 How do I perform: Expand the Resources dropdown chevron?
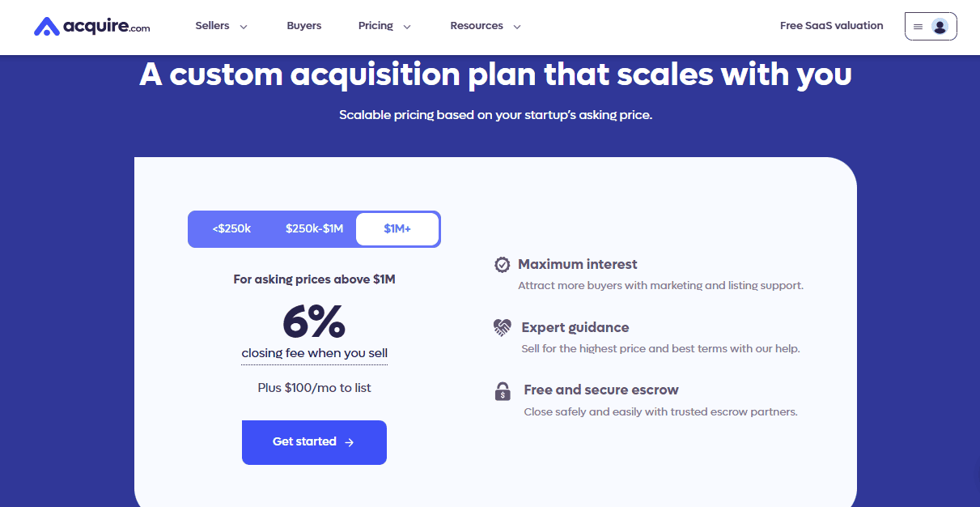coord(517,27)
